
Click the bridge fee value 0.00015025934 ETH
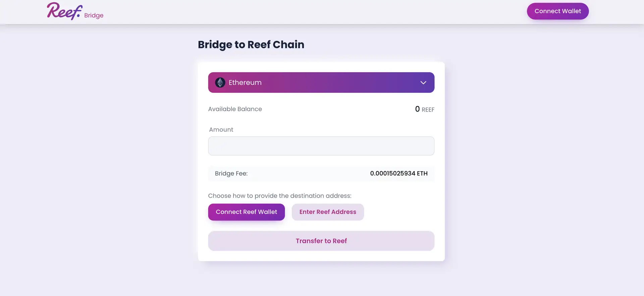398,173
